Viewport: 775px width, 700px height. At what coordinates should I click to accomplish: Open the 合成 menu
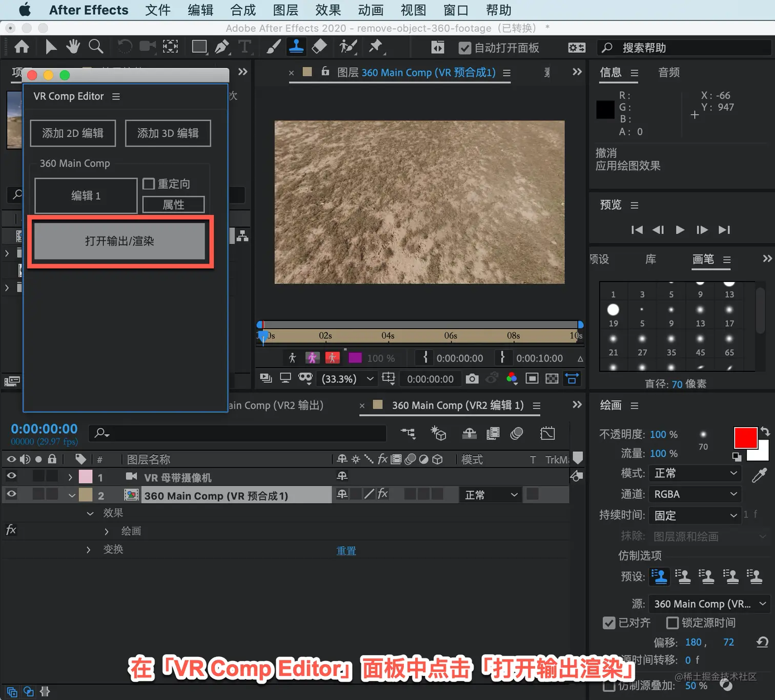(x=243, y=10)
